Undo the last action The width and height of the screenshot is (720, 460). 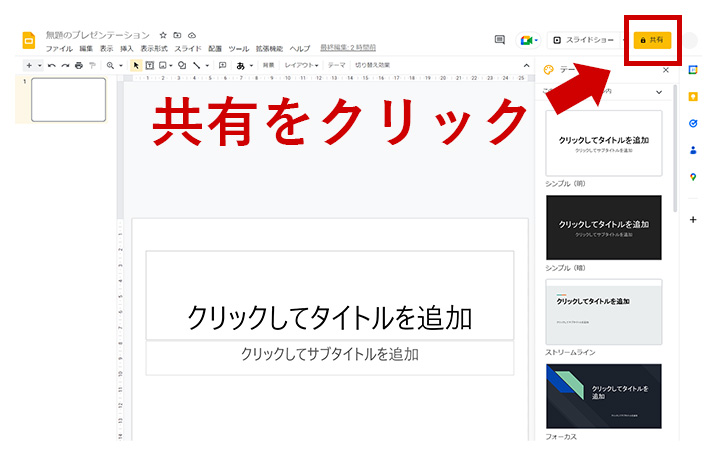[51, 66]
